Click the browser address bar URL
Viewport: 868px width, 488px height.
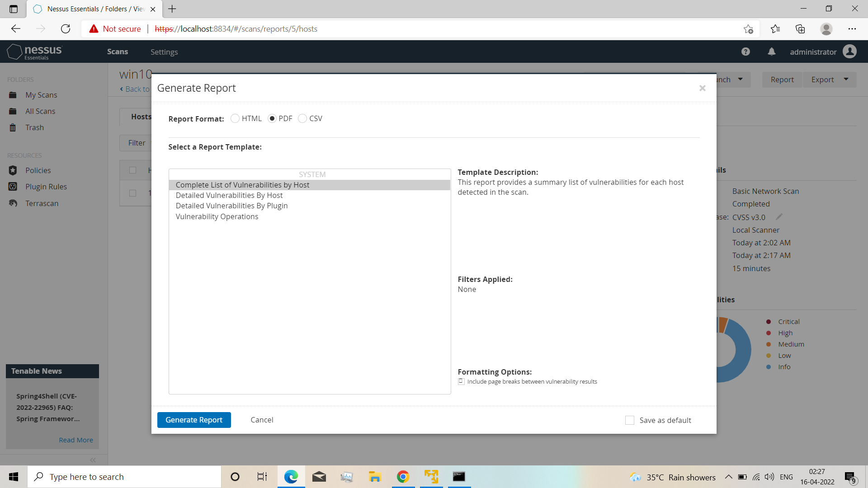pyautogui.click(x=236, y=29)
